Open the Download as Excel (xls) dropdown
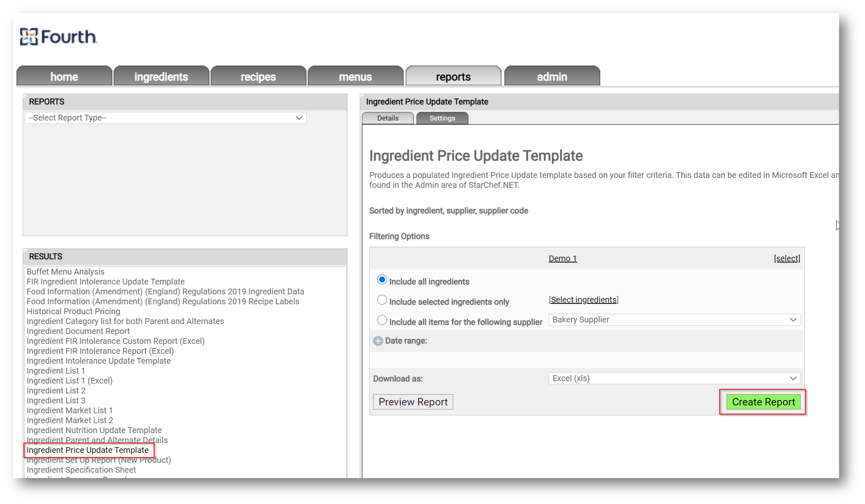865x504 pixels. (674, 378)
